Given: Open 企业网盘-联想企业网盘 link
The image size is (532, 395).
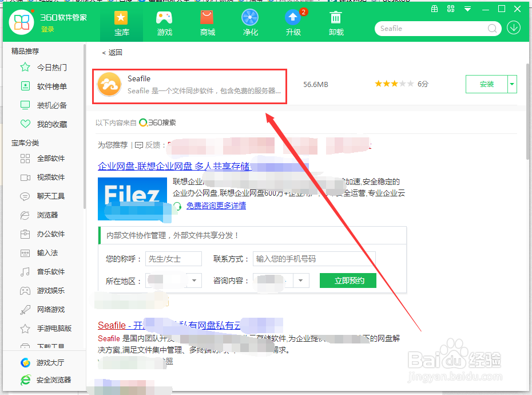Looking at the screenshot, I should pyautogui.click(x=174, y=166).
